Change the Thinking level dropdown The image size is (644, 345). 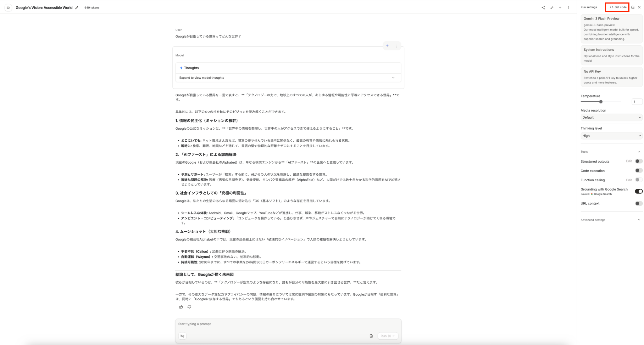611,135
